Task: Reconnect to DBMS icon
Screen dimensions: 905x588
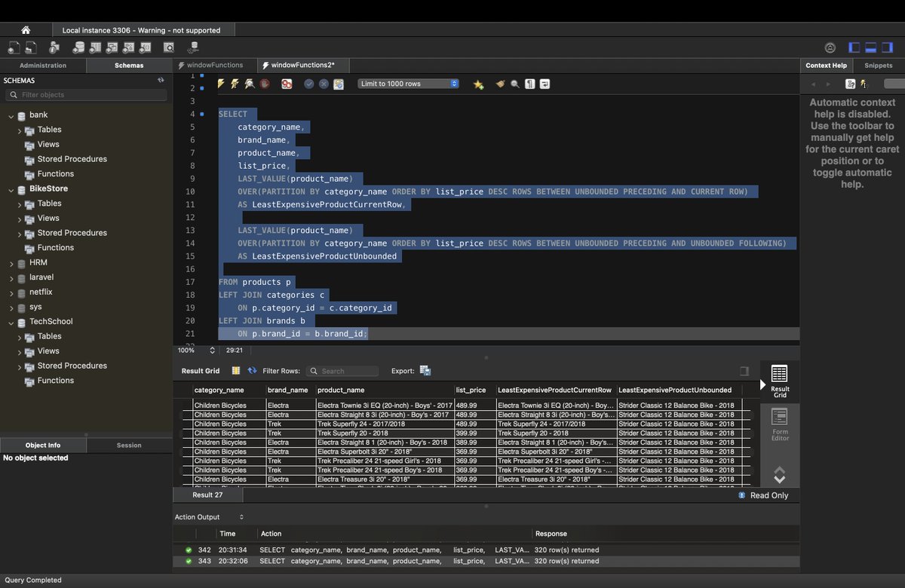Action: coord(193,47)
